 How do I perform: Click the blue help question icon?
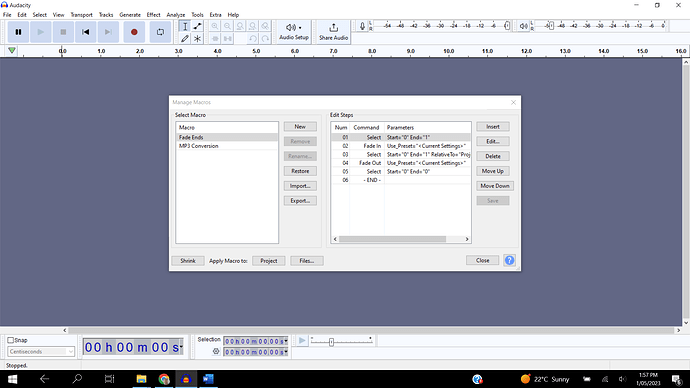tap(509, 260)
